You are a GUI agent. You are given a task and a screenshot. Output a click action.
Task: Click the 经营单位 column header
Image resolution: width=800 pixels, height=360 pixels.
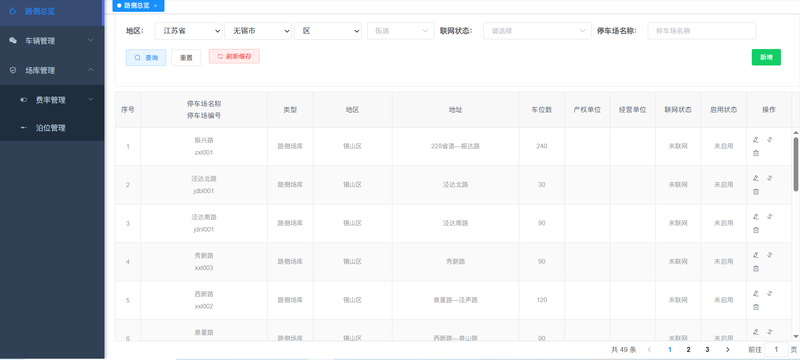[x=633, y=110]
